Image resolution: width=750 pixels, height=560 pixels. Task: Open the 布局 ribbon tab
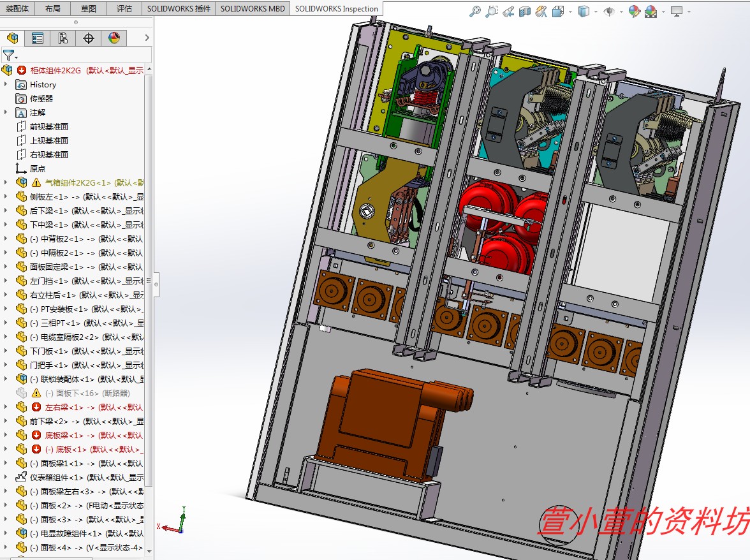coord(52,8)
